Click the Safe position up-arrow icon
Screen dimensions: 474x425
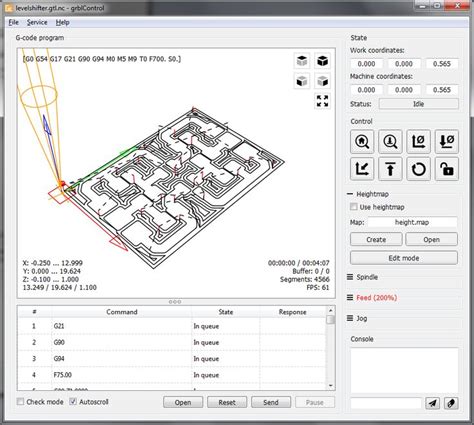pyautogui.click(x=390, y=169)
